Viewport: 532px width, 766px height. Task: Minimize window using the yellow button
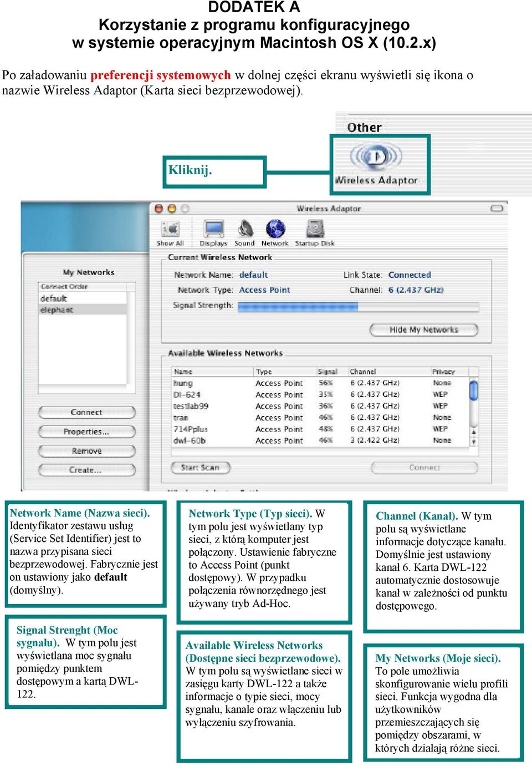(171, 209)
